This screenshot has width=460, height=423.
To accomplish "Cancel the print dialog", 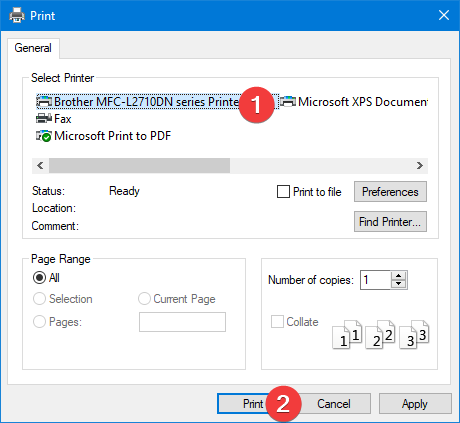I will click(x=334, y=404).
